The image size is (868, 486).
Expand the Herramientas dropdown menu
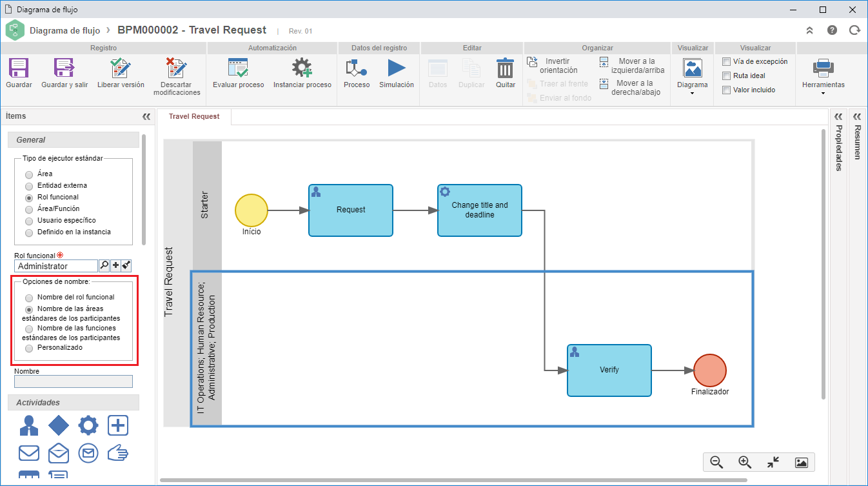823,93
